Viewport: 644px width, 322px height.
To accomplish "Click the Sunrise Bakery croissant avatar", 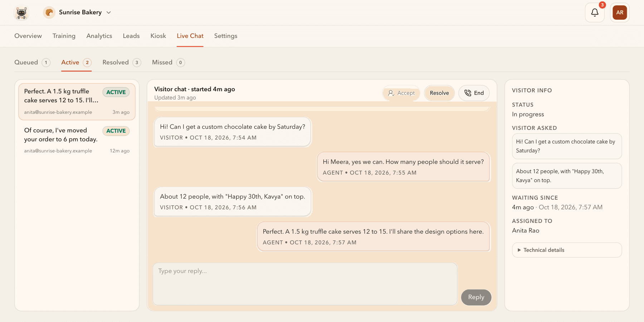I will [x=49, y=13].
